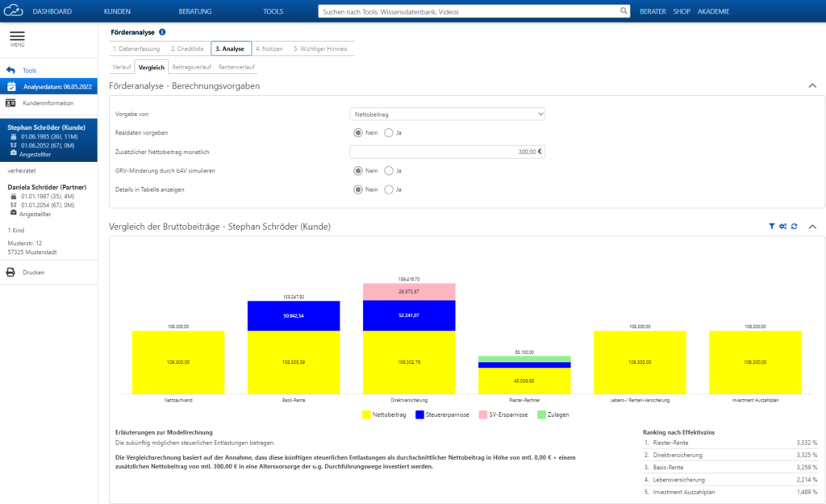Image resolution: width=826 pixels, height=504 pixels.
Task: Open the hamburger MENÜ icon
Action: (17, 37)
